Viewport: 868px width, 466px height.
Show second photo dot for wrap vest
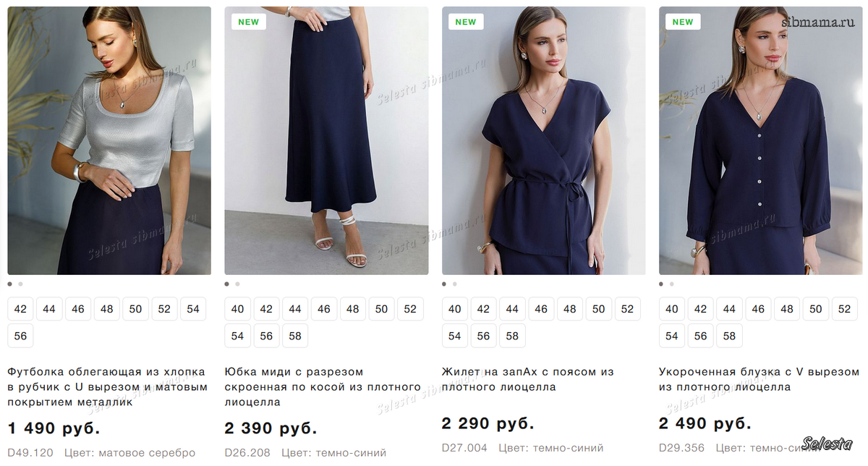click(x=454, y=284)
